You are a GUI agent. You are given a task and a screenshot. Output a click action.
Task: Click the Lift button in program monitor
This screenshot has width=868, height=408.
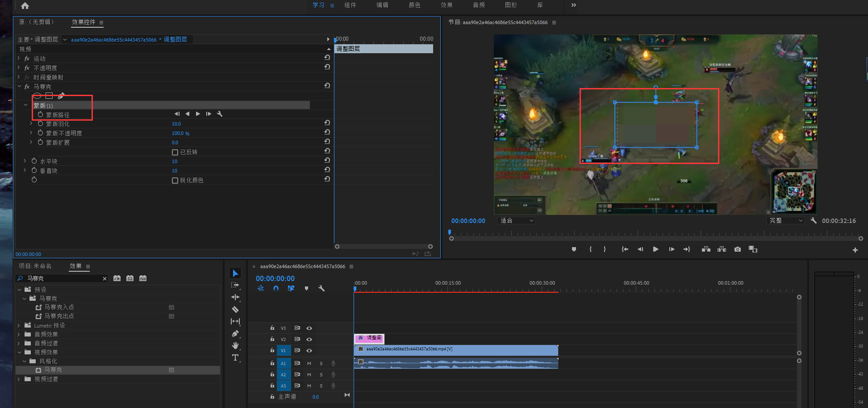[706, 249]
